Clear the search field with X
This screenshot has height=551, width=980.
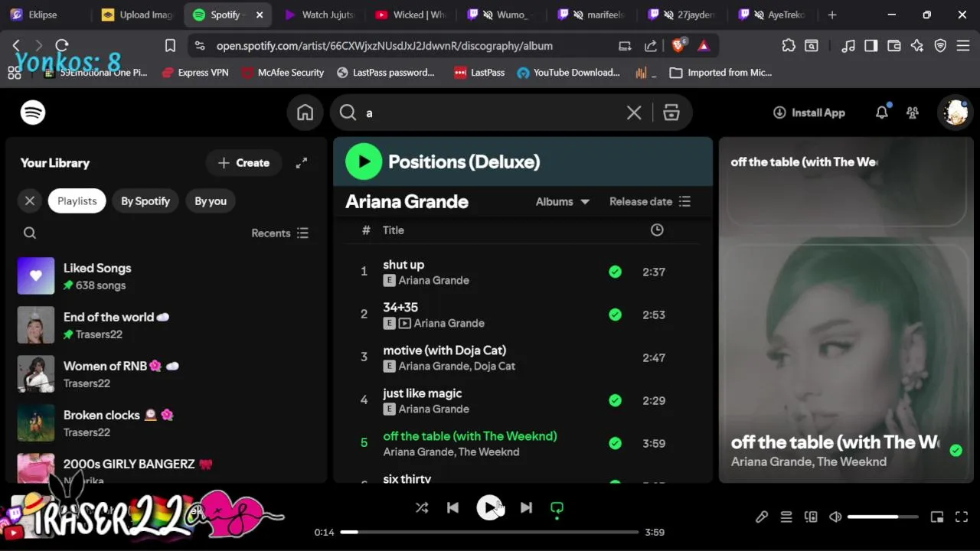pos(634,112)
